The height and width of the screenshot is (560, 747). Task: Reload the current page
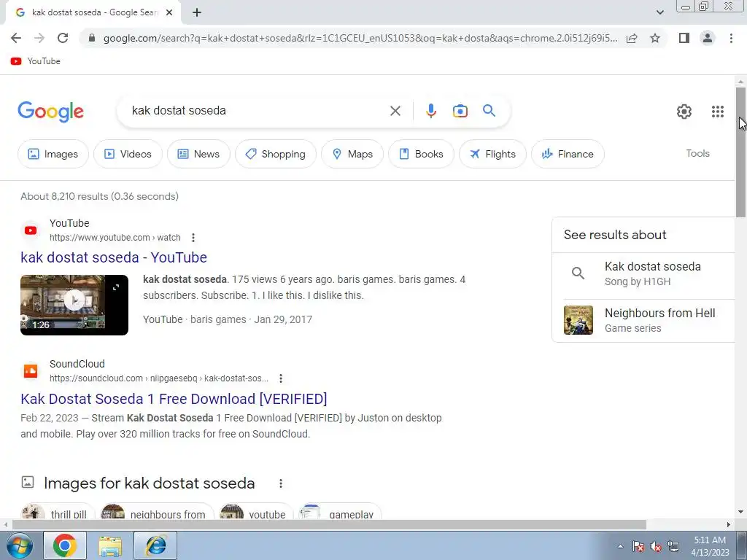[x=63, y=38]
